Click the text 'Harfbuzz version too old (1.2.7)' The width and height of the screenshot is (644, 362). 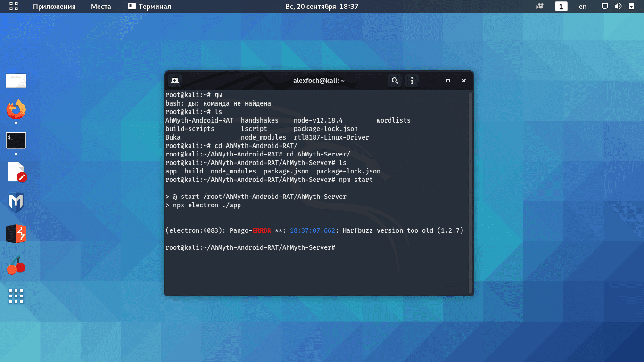(x=403, y=230)
